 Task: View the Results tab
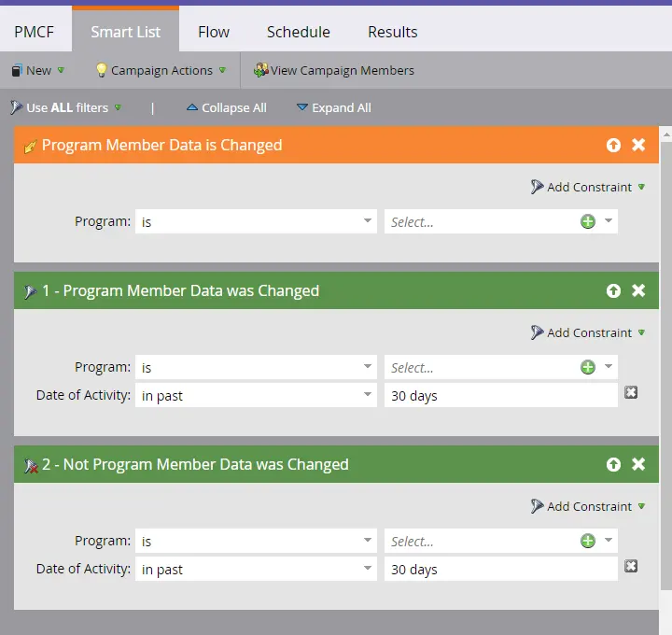click(393, 32)
